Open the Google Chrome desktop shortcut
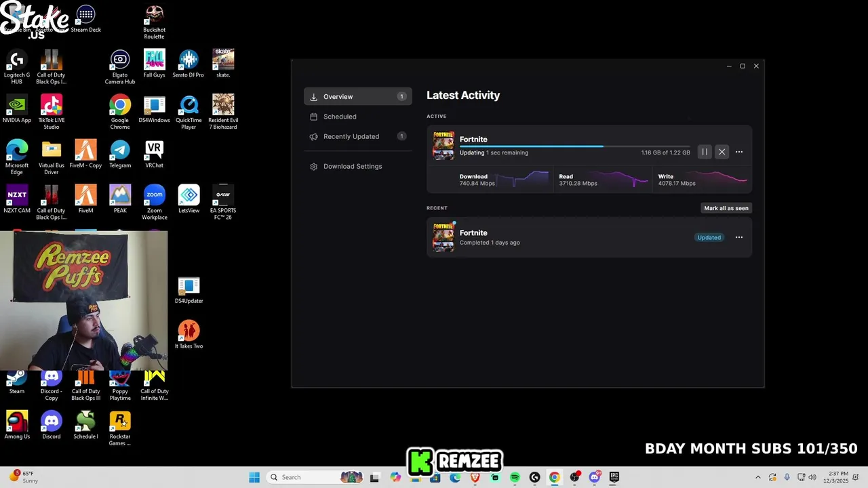Image resolution: width=868 pixels, height=488 pixels. pyautogui.click(x=120, y=113)
